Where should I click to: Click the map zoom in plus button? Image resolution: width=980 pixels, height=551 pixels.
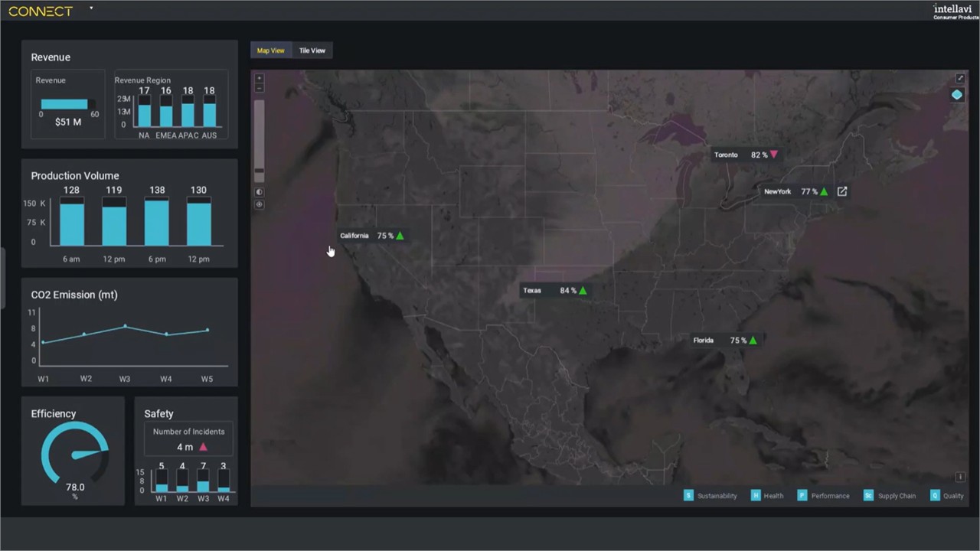(x=259, y=78)
